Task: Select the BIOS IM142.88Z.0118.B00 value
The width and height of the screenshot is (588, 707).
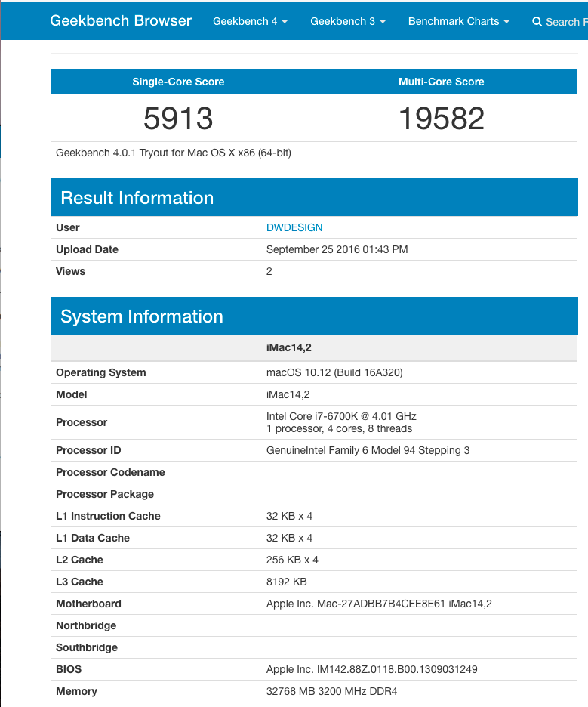Action: 371,669
